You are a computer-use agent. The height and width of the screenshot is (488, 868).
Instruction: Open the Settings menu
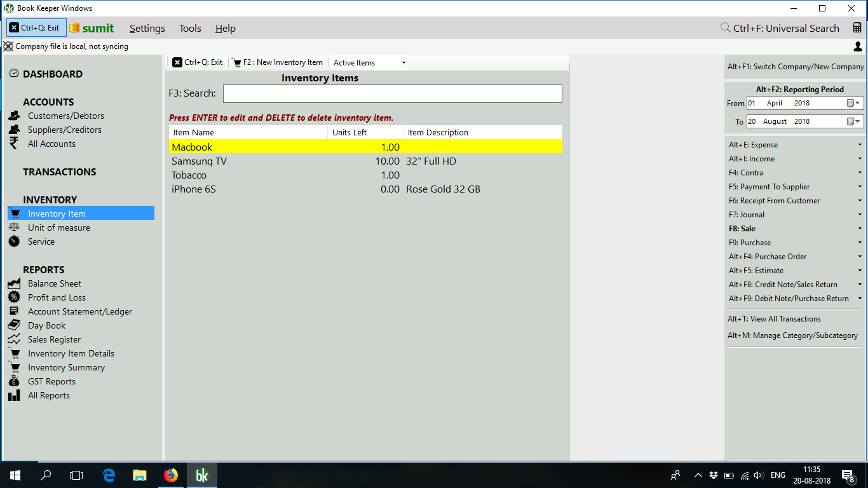click(x=147, y=29)
